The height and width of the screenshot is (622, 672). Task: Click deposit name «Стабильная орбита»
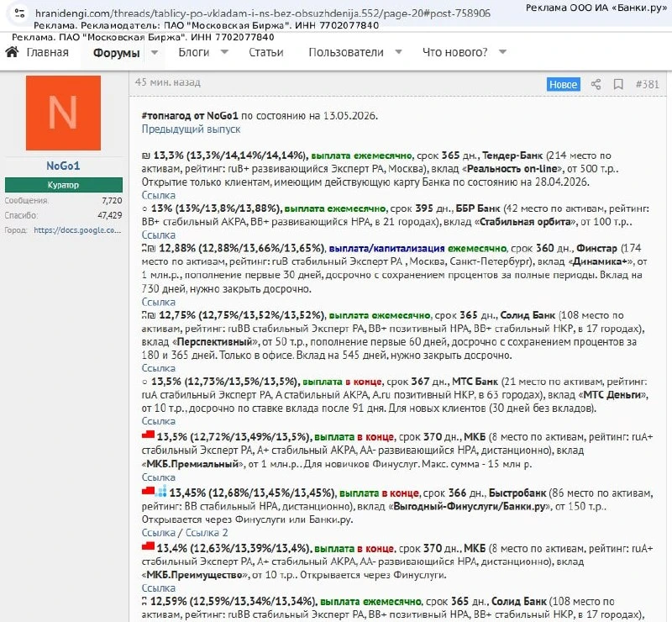(x=525, y=222)
